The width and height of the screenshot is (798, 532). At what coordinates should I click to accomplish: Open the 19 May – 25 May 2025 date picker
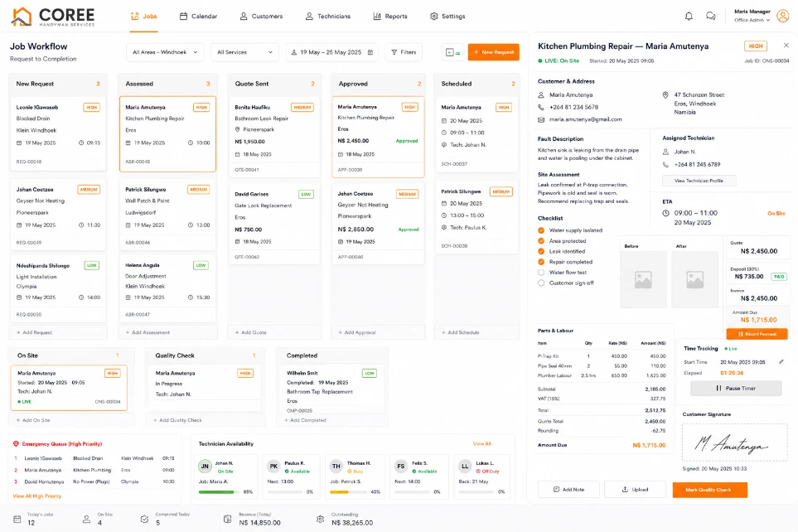(x=331, y=52)
